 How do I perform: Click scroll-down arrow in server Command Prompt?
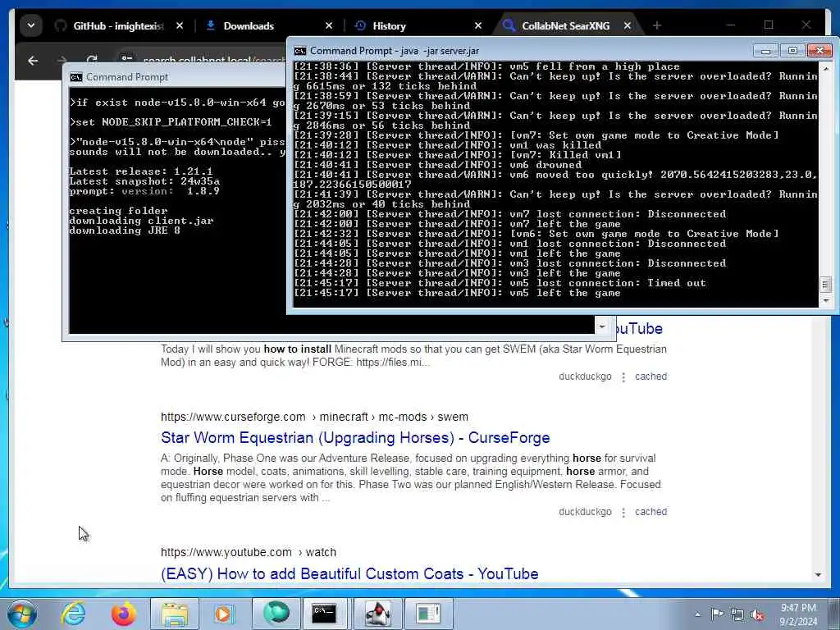pyautogui.click(x=825, y=300)
